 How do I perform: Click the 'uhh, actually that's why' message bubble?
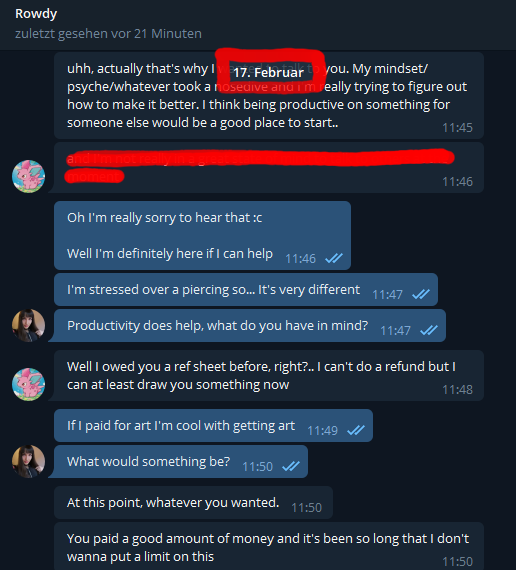pyautogui.click(x=269, y=96)
